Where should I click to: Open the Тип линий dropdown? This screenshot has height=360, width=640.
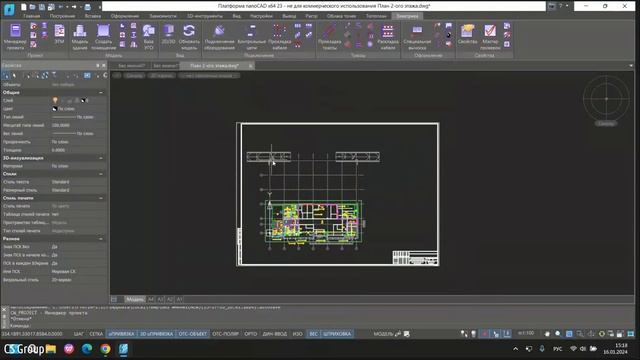[x=78, y=117]
